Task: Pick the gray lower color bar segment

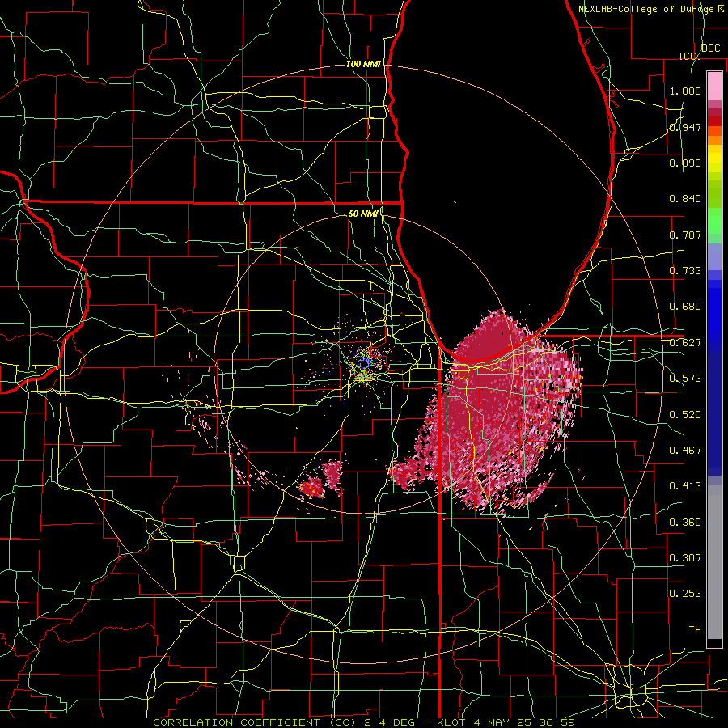Action: (714, 564)
